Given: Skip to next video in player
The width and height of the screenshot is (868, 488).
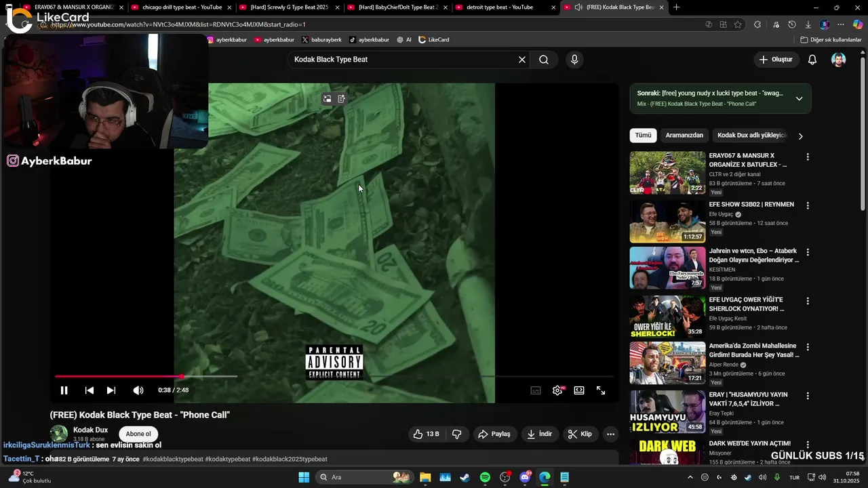Looking at the screenshot, I should click(111, 390).
